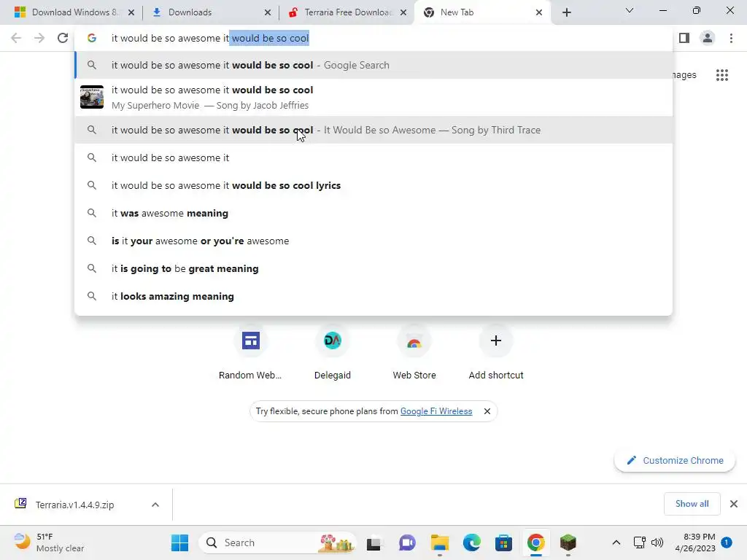Viewport: 747px width, 560px height.
Task: Close the downloads bar
Action: point(734,504)
